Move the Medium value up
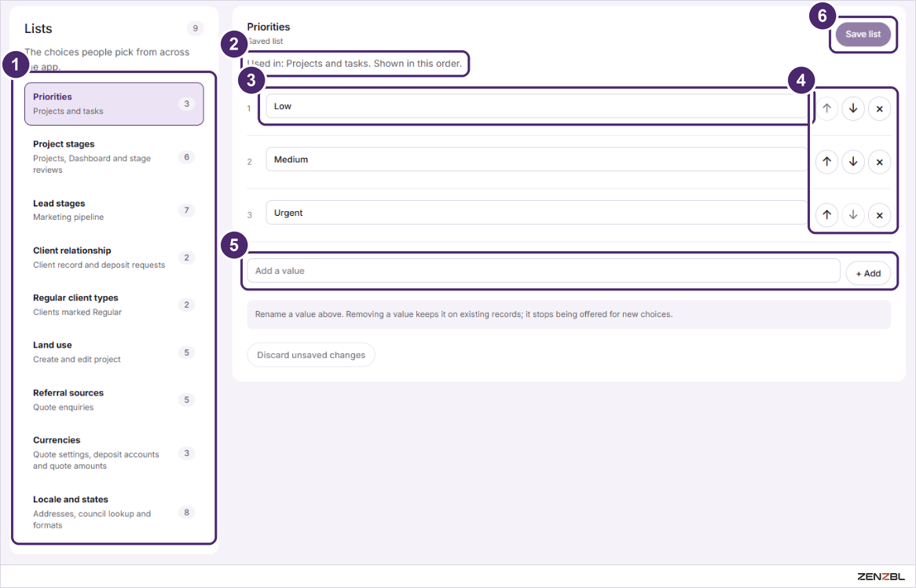This screenshot has width=916, height=588. 826,162
